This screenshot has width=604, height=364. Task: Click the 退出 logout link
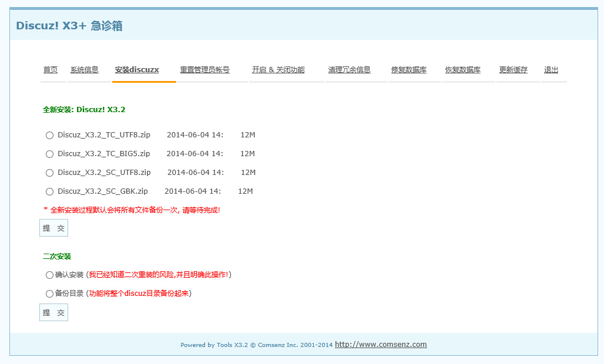coord(551,70)
